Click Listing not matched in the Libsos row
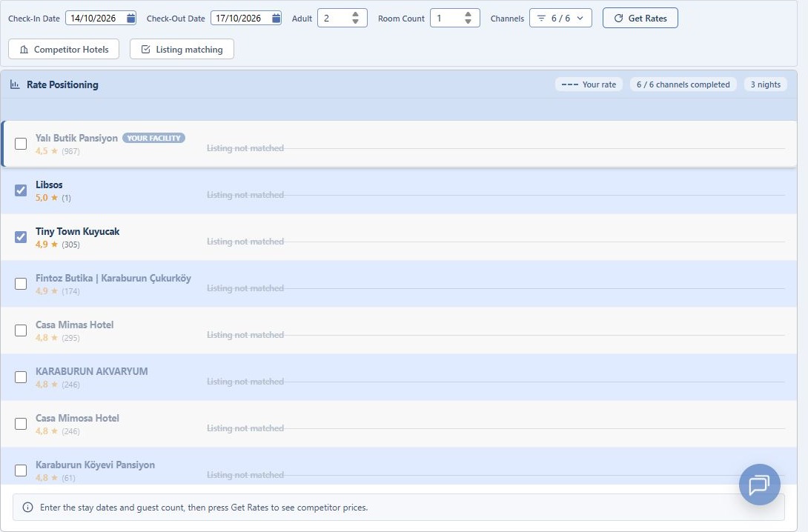 coord(245,195)
